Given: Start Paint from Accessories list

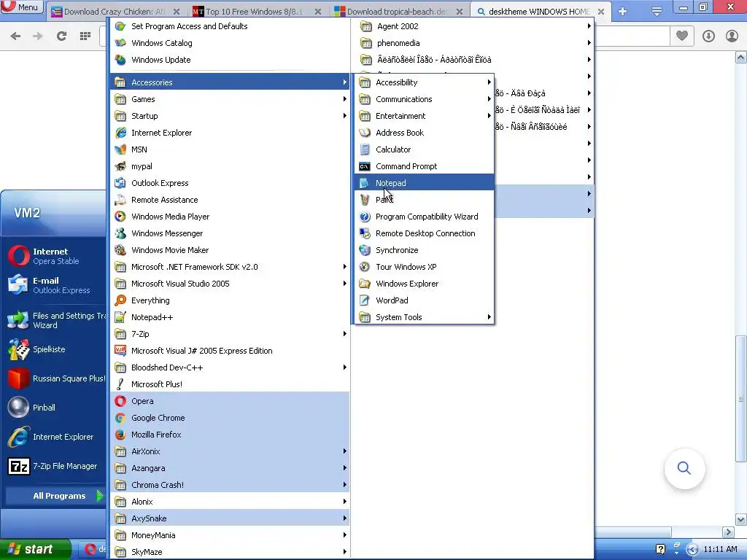Looking at the screenshot, I should pos(424,200).
